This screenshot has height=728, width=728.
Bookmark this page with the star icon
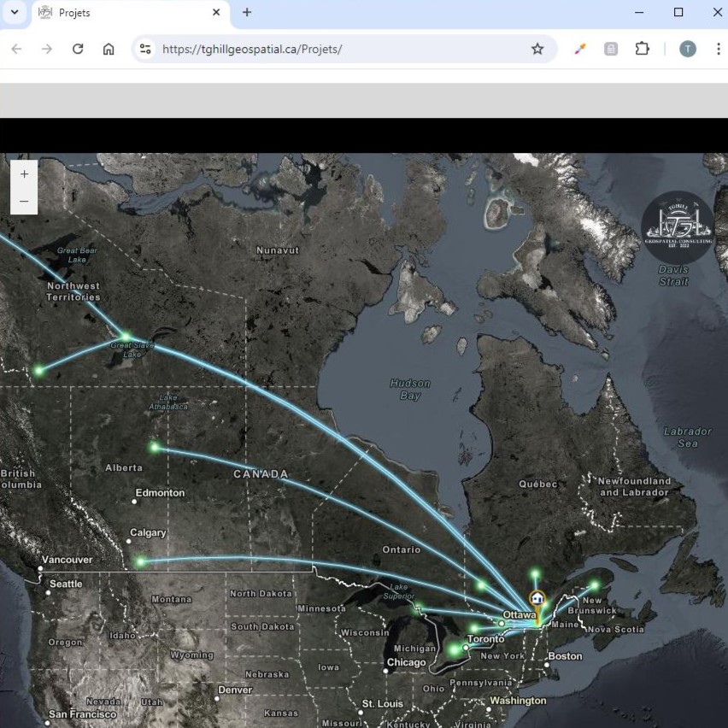[x=537, y=49]
